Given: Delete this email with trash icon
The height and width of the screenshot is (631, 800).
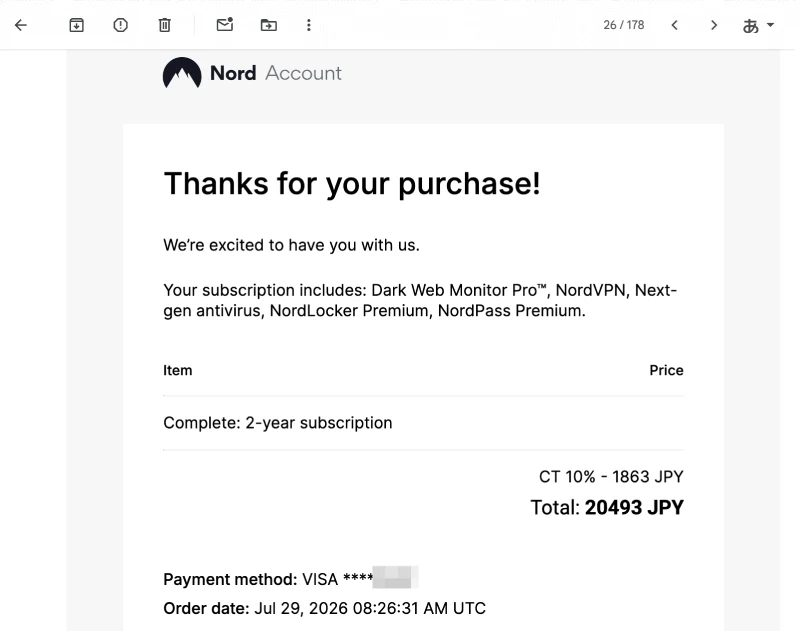Looking at the screenshot, I should (x=164, y=25).
